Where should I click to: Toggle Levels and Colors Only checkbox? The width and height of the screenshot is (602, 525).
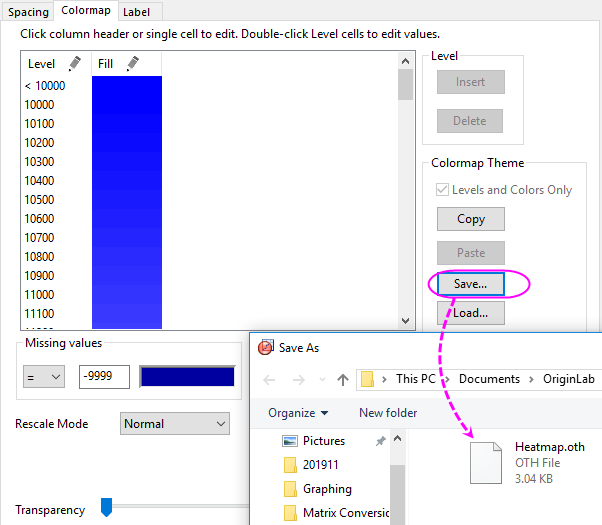point(444,190)
